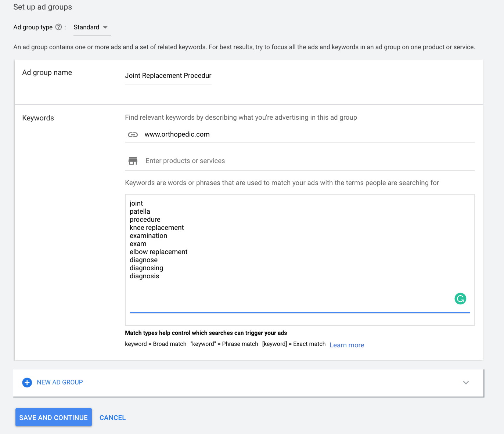Click the joint keyword at the list top
The height and width of the screenshot is (434, 504).
[x=136, y=203]
